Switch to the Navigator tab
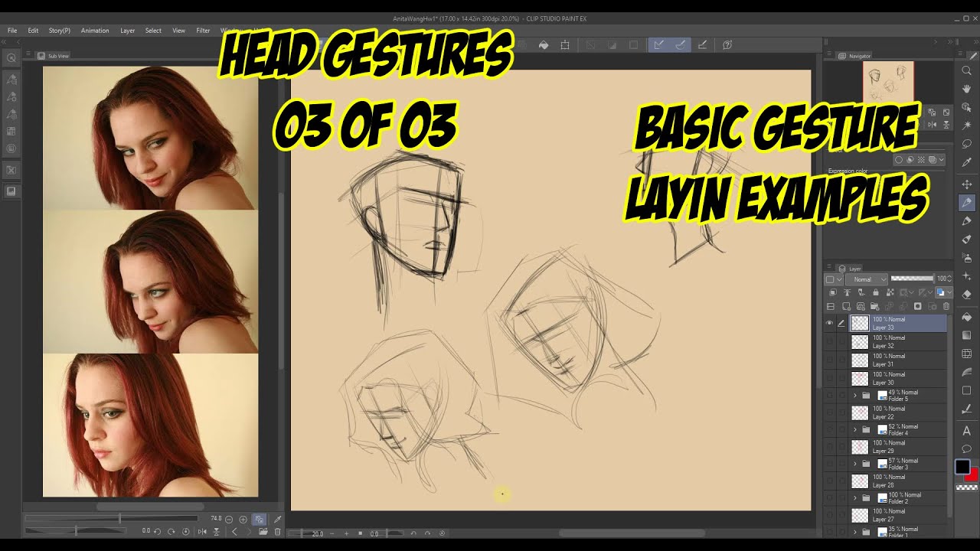The height and width of the screenshot is (551, 980). 855,56
